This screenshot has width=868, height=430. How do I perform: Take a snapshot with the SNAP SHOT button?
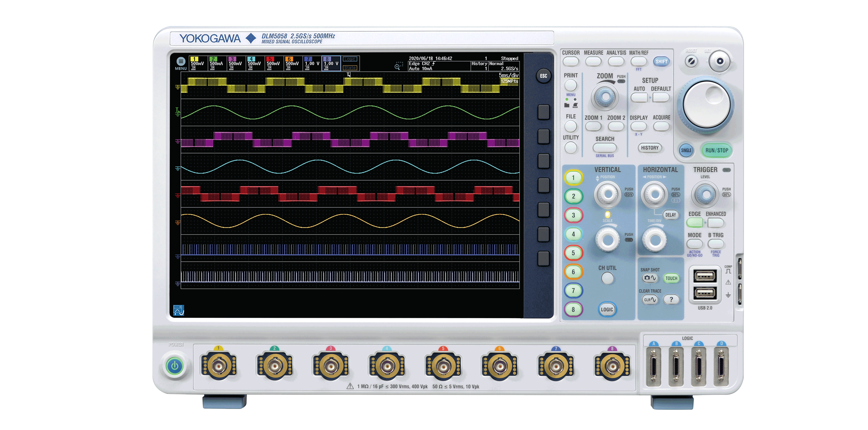pyautogui.click(x=650, y=278)
